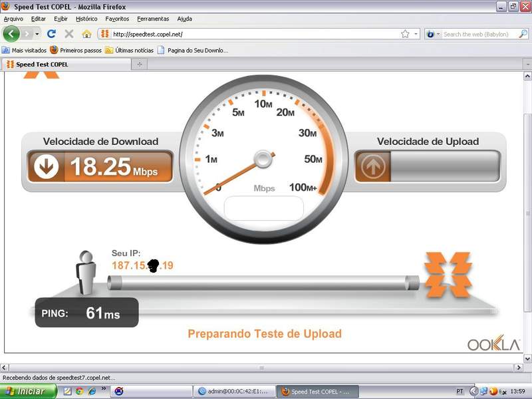Reload the page with the refresh icon
Image resolution: width=532 pixels, height=399 pixels.
point(52,34)
